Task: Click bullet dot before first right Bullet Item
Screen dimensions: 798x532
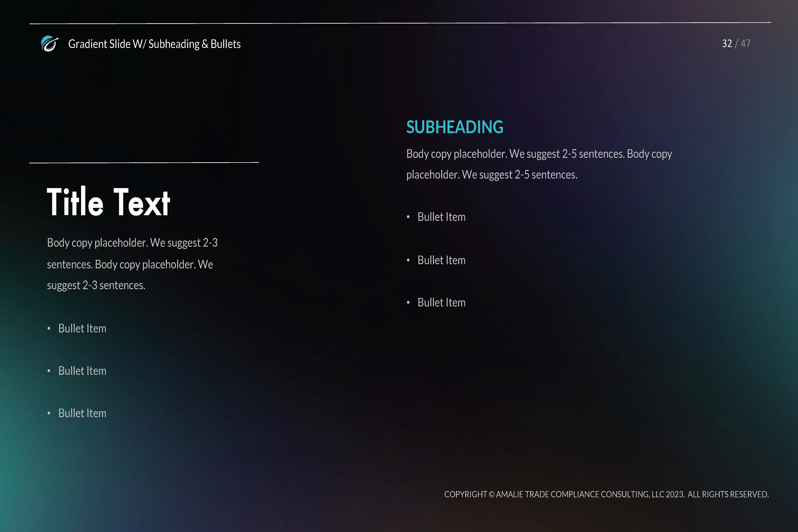Action: coord(408,217)
